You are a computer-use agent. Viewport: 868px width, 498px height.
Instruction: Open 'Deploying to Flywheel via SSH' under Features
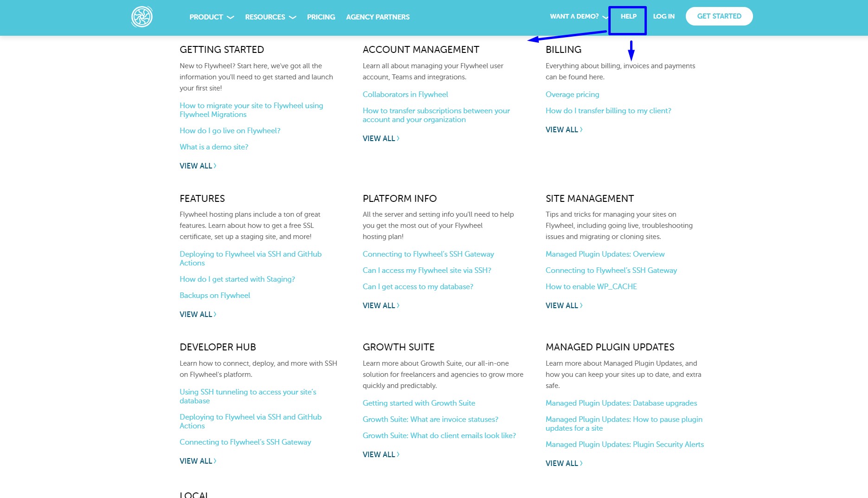point(250,259)
